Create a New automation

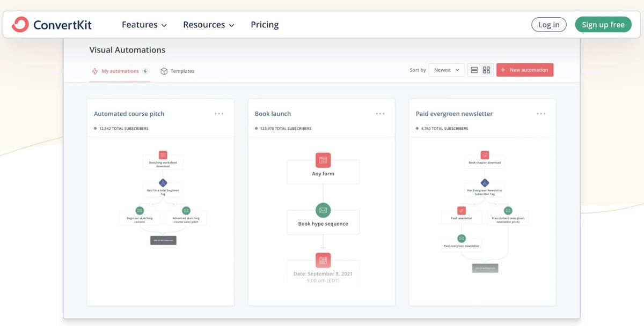coord(524,70)
